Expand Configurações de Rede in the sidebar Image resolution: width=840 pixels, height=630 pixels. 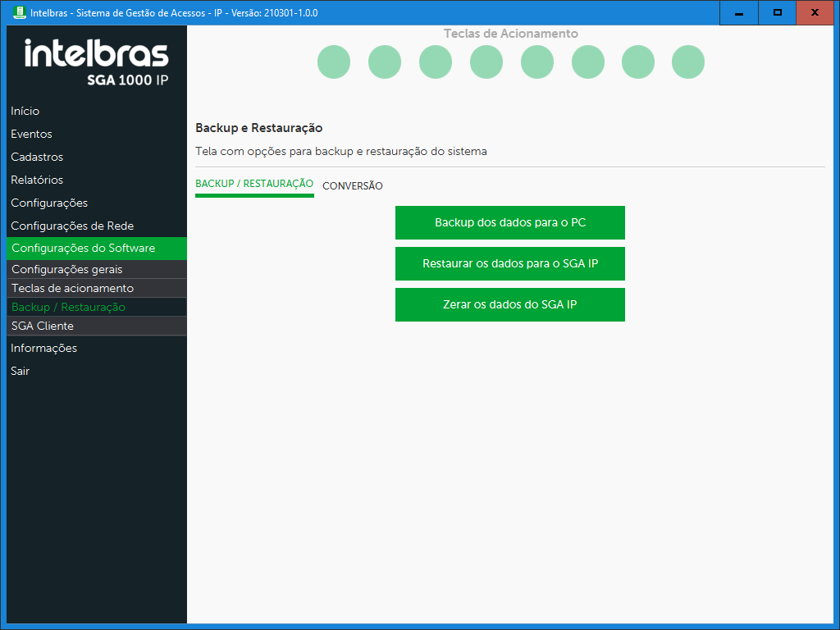click(x=72, y=226)
